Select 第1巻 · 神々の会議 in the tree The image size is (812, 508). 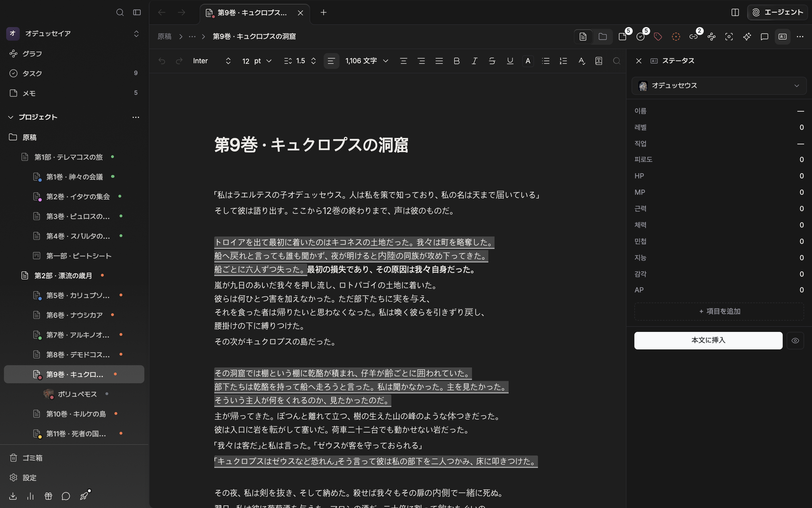click(74, 177)
